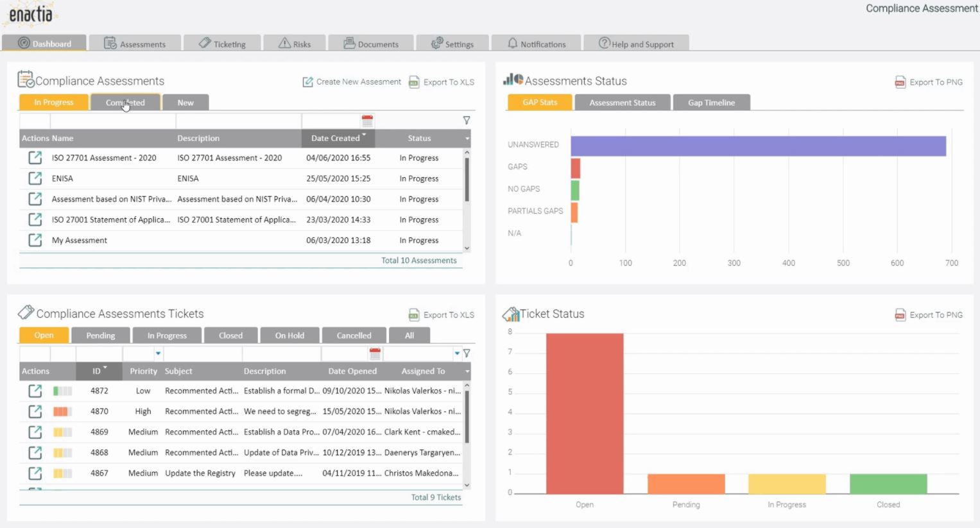Go to the Ticketing section
The image size is (980, 528).
pyautogui.click(x=222, y=43)
